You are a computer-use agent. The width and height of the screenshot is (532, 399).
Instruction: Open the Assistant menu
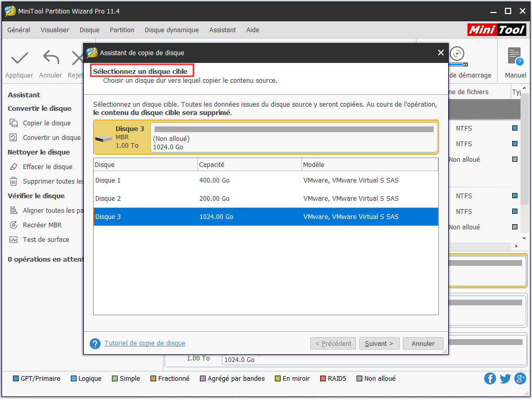(222, 30)
